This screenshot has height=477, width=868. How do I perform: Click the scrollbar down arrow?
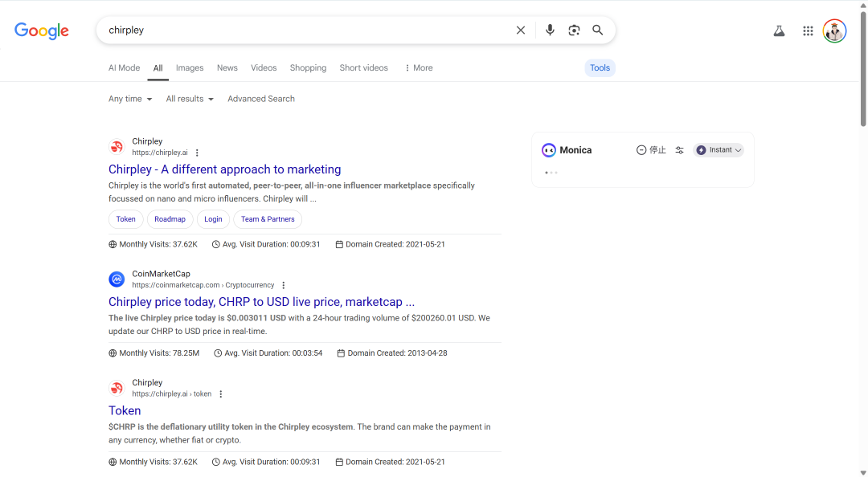(x=863, y=472)
